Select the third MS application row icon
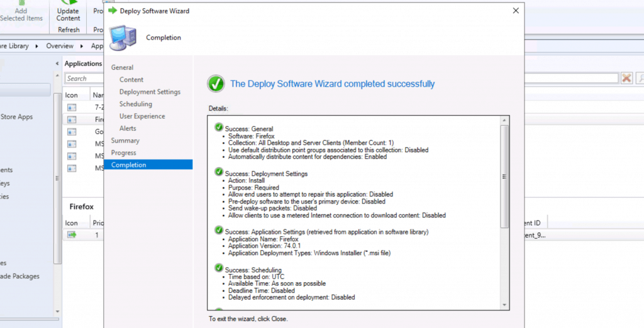 (72, 168)
